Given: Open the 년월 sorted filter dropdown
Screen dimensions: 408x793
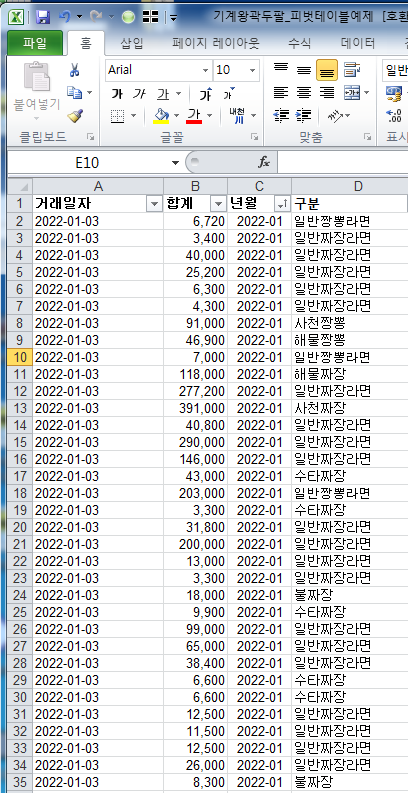Looking at the screenshot, I should pos(282,204).
